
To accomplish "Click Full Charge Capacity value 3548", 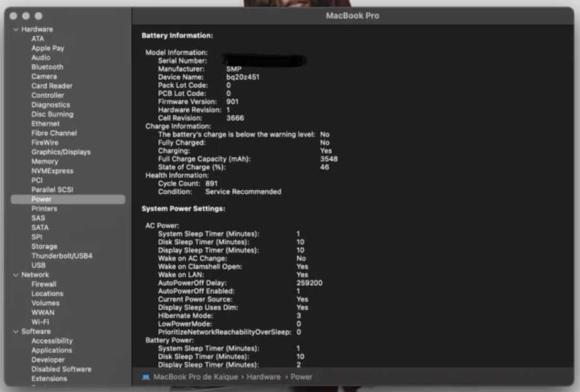I will [x=329, y=159].
